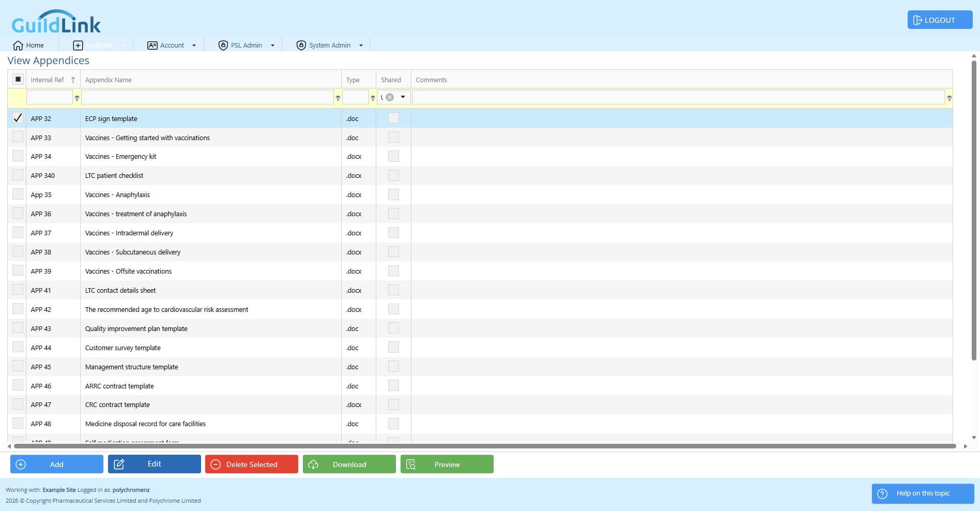The height and width of the screenshot is (511, 980).
Task: Click the Add plus circle icon
Action: point(21,464)
